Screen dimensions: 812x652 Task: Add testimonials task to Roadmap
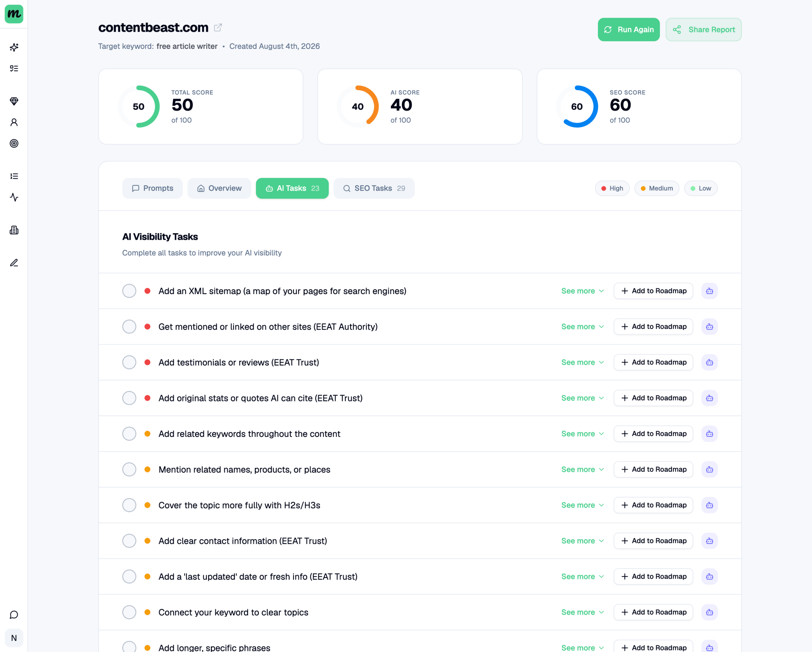(x=653, y=362)
